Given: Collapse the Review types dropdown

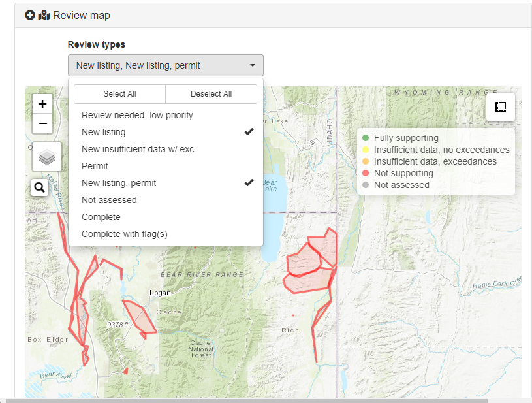Looking at the screenshot, I should pos(165,65).
